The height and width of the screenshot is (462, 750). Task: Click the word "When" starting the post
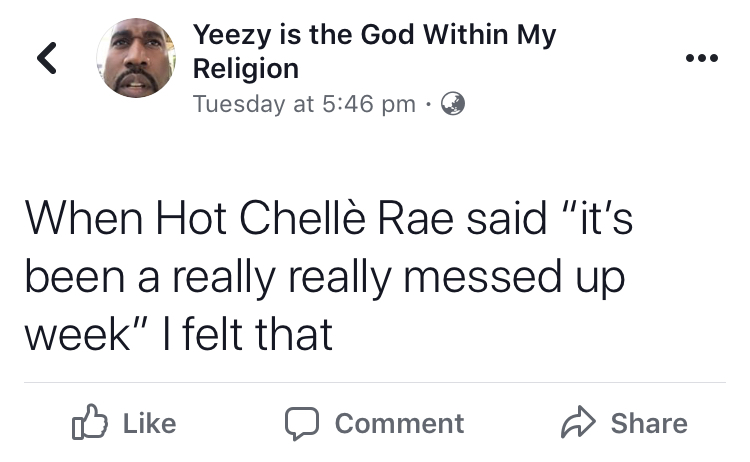coord(81,219)
